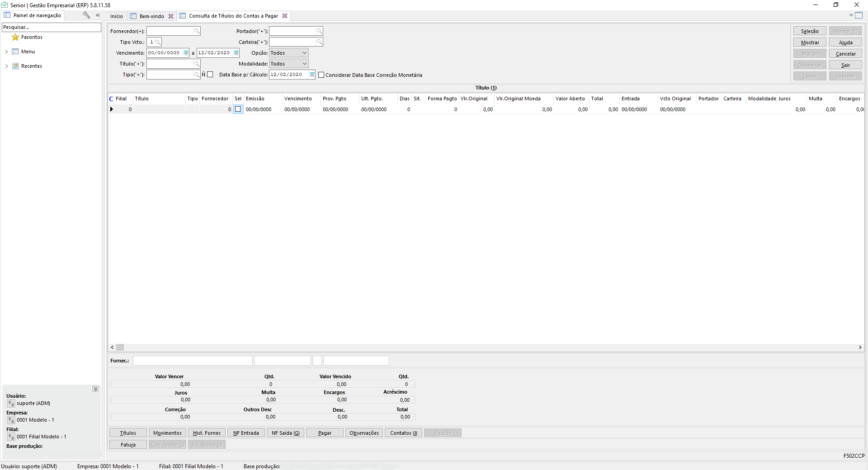Enable Considerar Data Base Correção Monetária
Viewport: 868px width, 470px height.
pyautogui.click(x=321, y=75)
